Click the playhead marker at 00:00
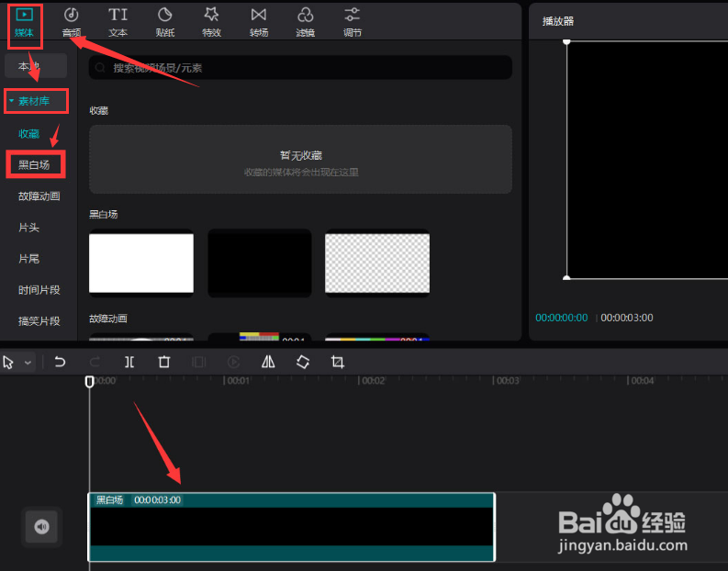The image size is (728, 571). coord(90,382)
